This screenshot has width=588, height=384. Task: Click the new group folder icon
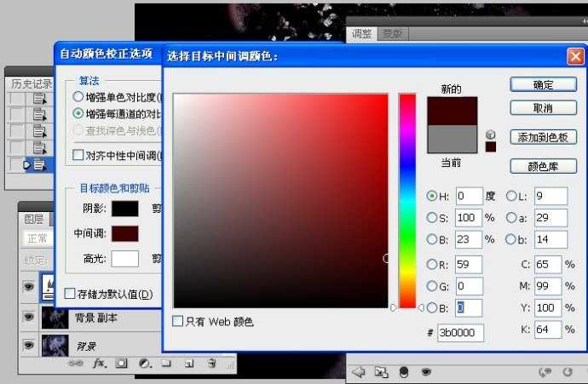(x=166, y=363)
